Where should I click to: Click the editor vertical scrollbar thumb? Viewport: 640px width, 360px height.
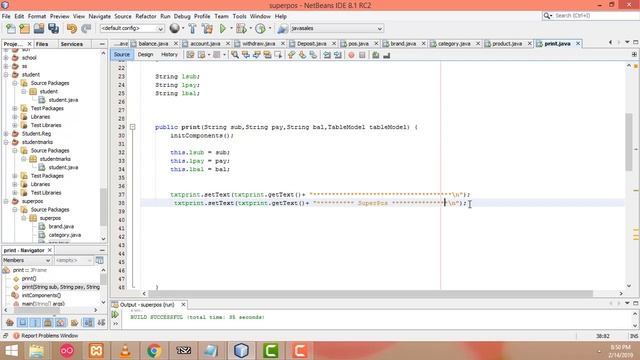pyautogui.click(x=629, y=142)
